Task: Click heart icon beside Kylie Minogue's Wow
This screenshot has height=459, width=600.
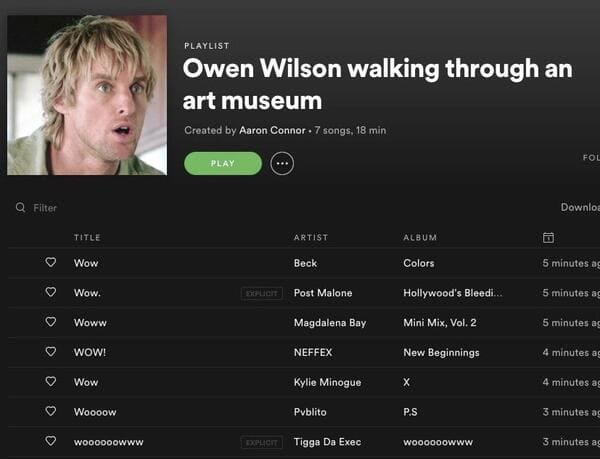Action: coord(51,382)
